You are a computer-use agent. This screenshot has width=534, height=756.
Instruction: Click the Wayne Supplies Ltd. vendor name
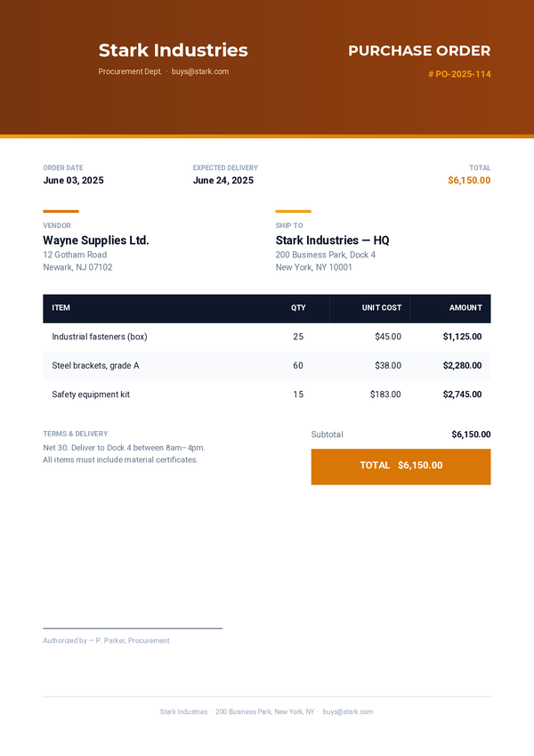96,240
